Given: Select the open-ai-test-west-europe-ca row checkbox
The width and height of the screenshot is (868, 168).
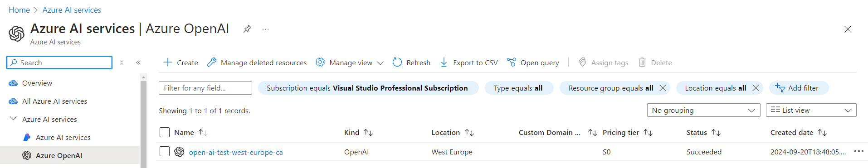Looking at the screenshot, I should 165,151.
